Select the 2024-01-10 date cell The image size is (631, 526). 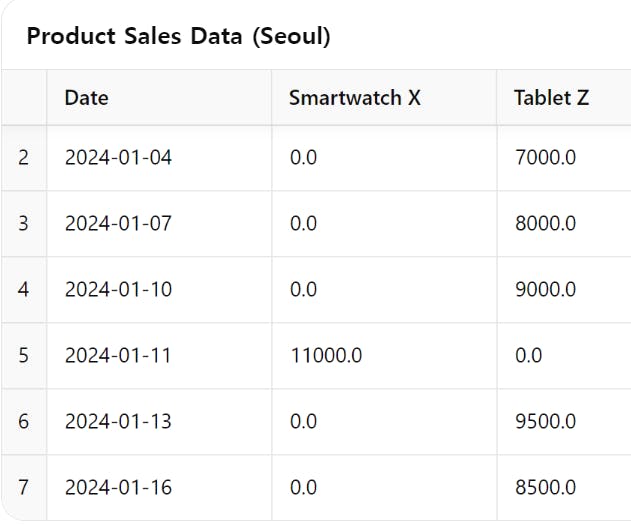(x=118, y=289)
